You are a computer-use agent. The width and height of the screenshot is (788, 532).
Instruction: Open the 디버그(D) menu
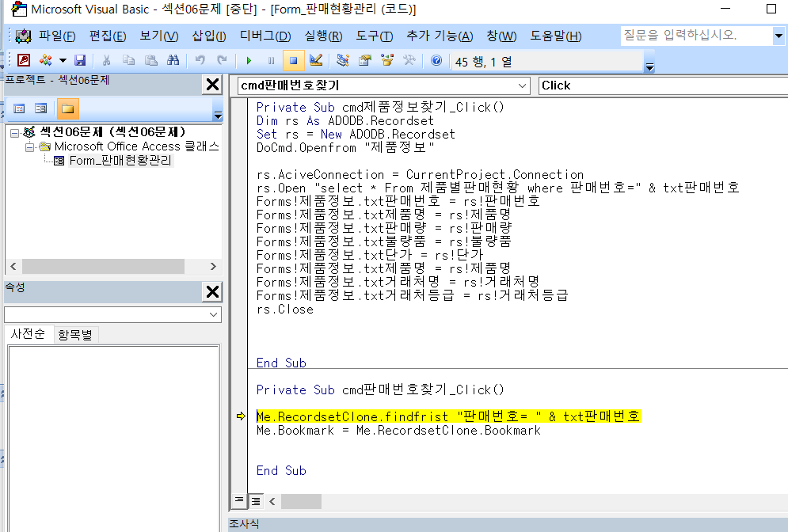(x=265, y=36)
